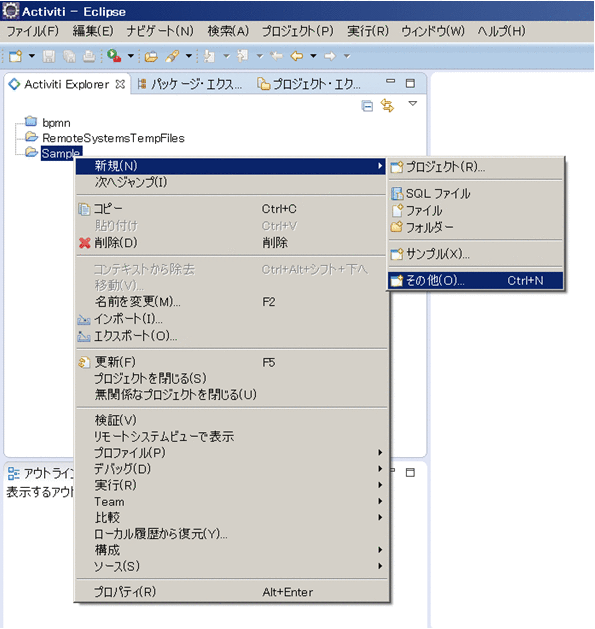Viewport: 595px width, 629px height.
Task: Choose コピー in context menu
Action: tap(231, 209)
